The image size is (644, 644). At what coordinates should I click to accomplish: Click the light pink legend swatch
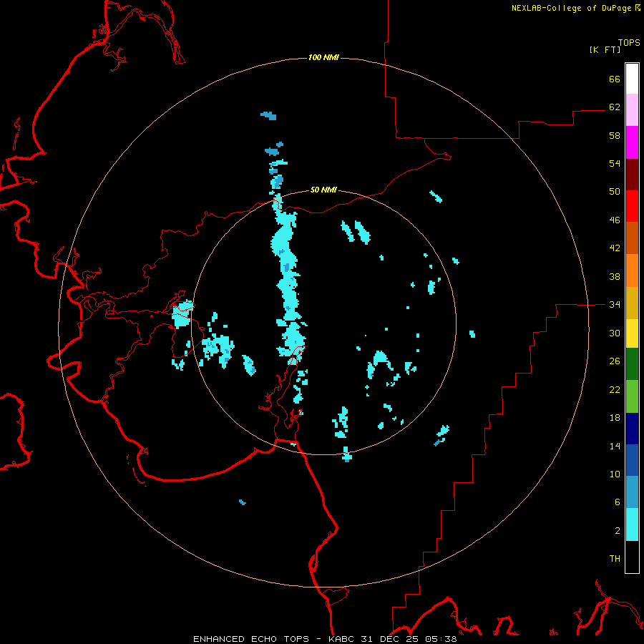click(x=632, y=110)
